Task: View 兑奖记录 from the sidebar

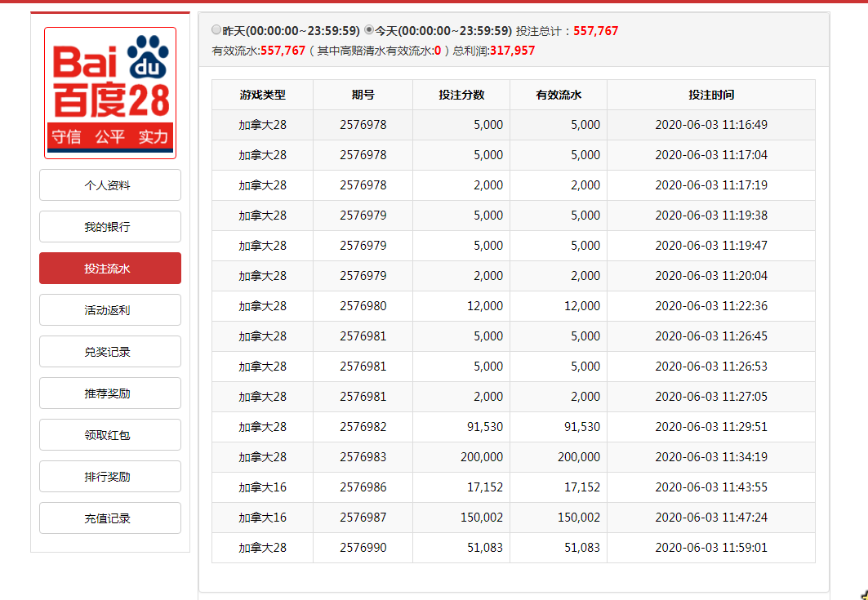Action: [110, 352]
